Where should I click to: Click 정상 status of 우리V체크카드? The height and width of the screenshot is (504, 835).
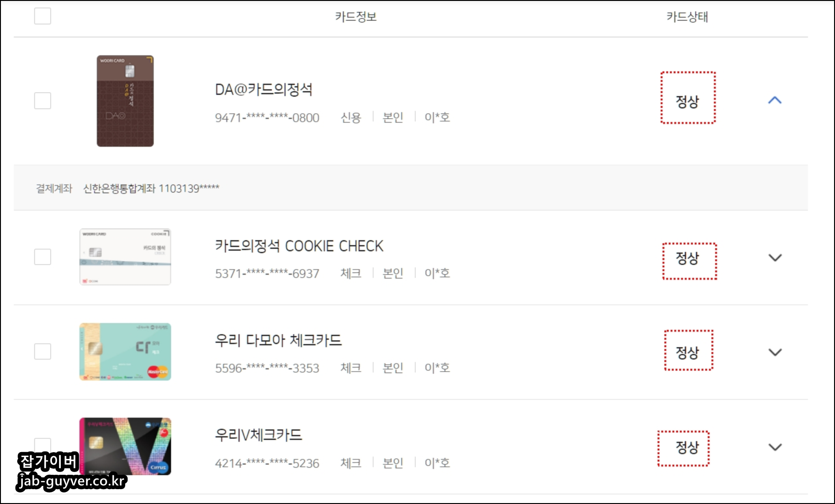tap(687, 447)
